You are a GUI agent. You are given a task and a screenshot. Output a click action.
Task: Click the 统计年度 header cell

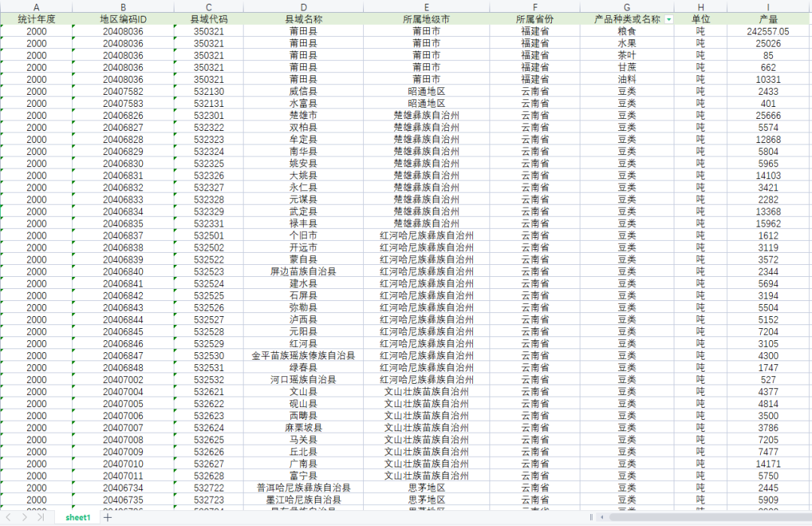pyautogui.click(x=36, y=19)
